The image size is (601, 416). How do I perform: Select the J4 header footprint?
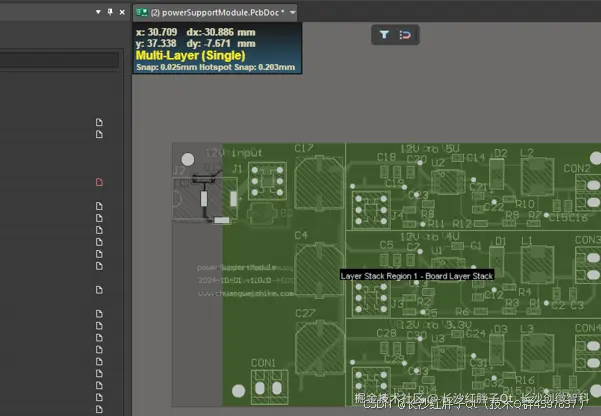(x=371, y=210)
